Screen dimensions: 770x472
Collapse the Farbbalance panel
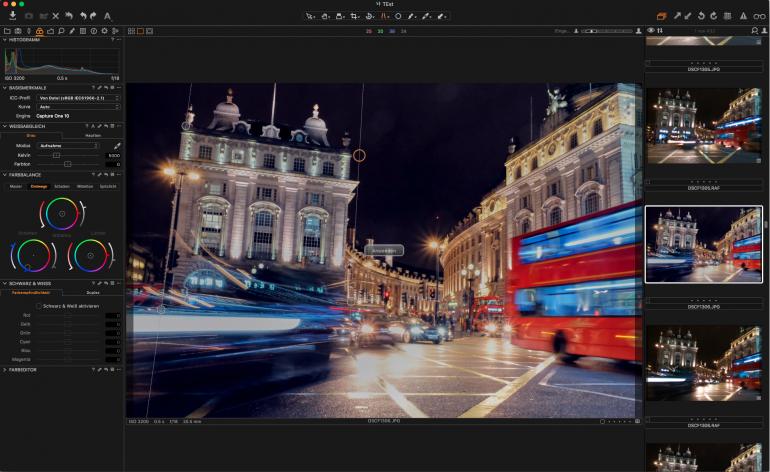tap(4, 175)
